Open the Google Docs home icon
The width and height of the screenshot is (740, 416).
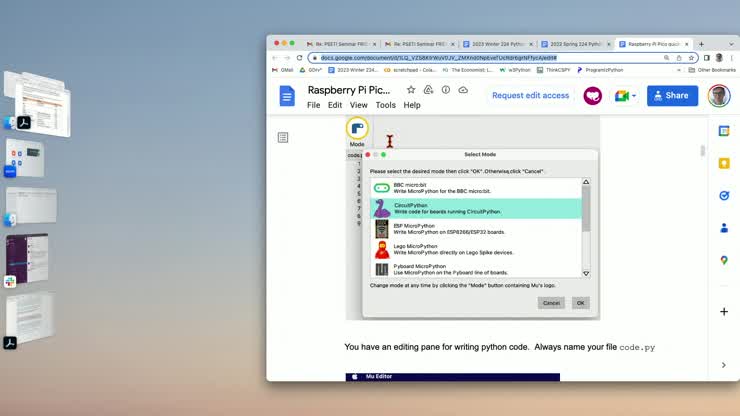(287, 95)
